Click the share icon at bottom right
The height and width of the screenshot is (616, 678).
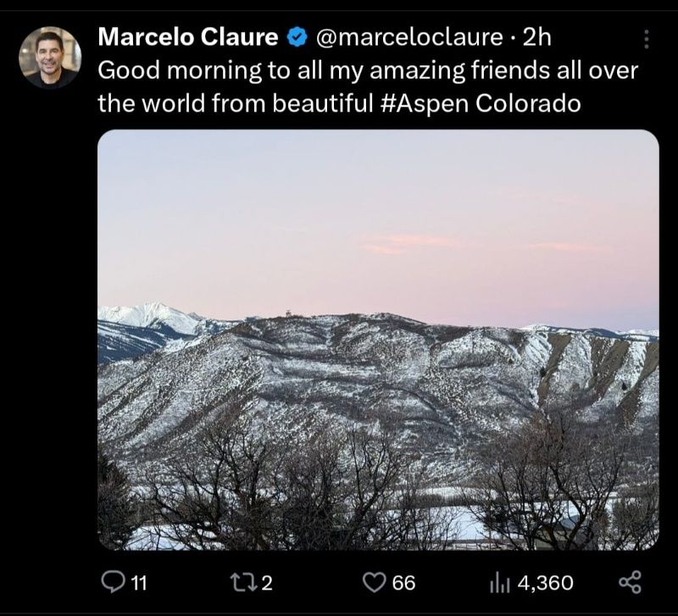coord(630,582)
